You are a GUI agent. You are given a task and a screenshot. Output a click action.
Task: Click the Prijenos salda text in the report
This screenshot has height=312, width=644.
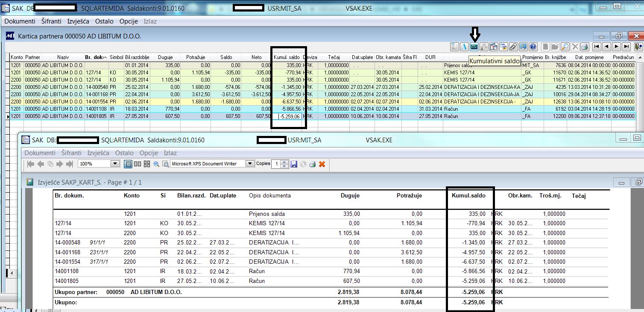pos(267,214)
